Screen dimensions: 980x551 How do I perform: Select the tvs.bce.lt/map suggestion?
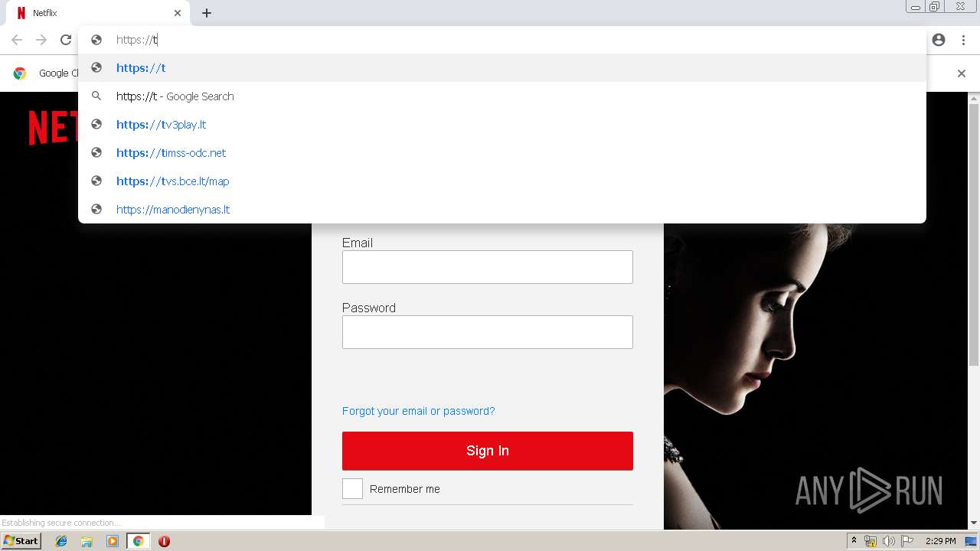click(x=502, y=181)
